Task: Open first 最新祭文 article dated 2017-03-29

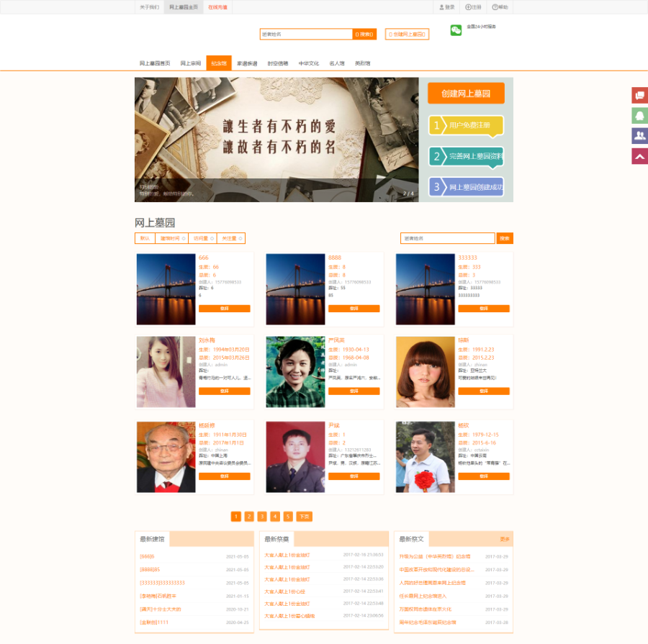Action: click(x=435, y=556)
